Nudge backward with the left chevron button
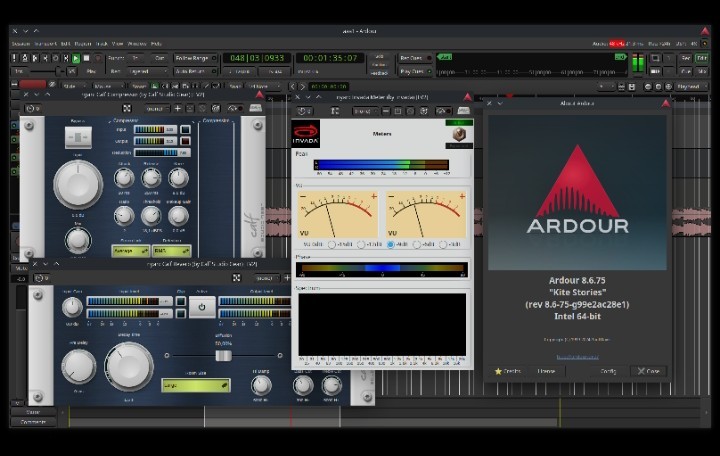 pyautogui.click(x=292, y=86)
